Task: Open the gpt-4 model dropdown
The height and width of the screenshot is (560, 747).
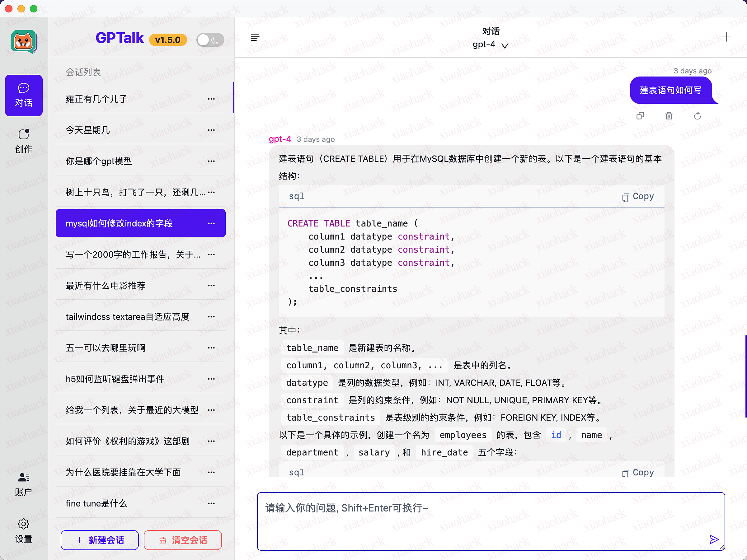Action: tap(490, 44)
